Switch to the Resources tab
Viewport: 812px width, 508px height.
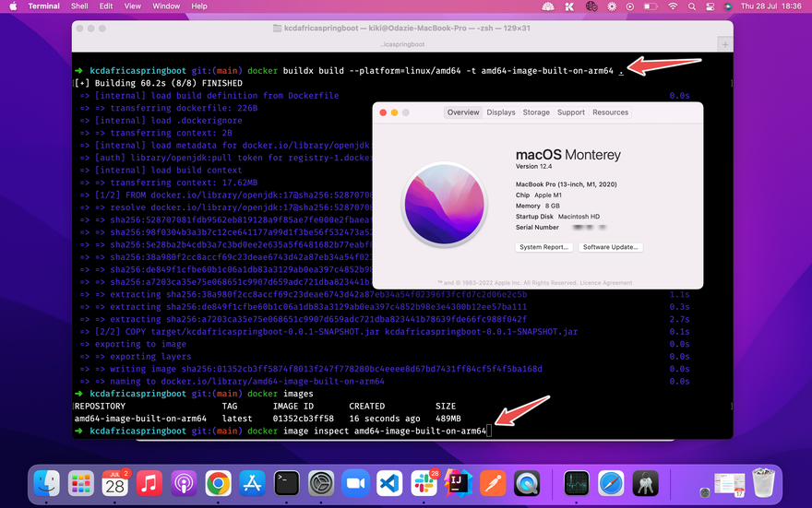(x=610, y=112)
